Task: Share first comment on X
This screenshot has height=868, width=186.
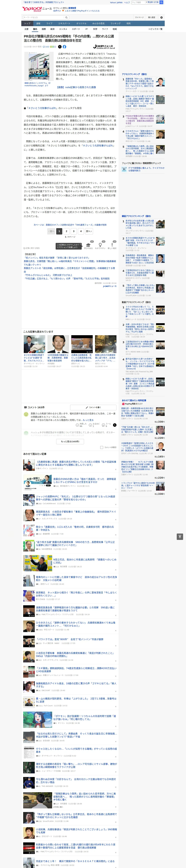Action: click(x=114, y=425)
